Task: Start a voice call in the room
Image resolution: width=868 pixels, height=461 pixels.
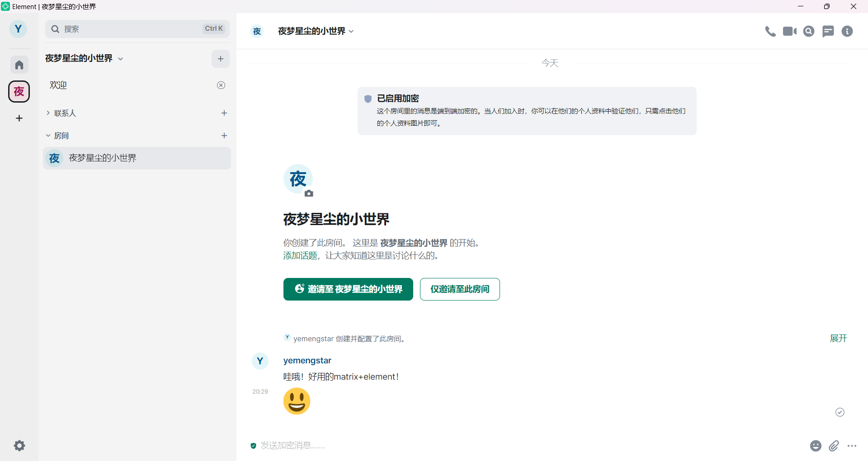Action: tap(770, 31)
